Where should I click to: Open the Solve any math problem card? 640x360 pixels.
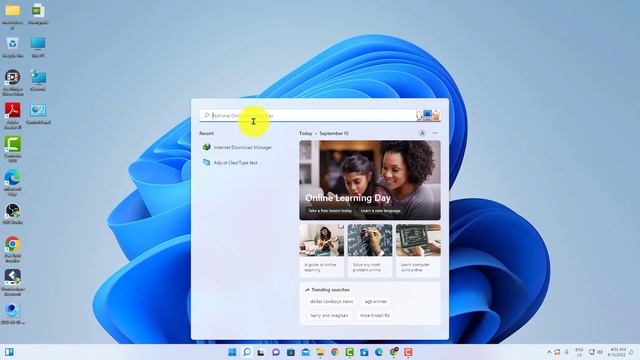click(370, 251)
